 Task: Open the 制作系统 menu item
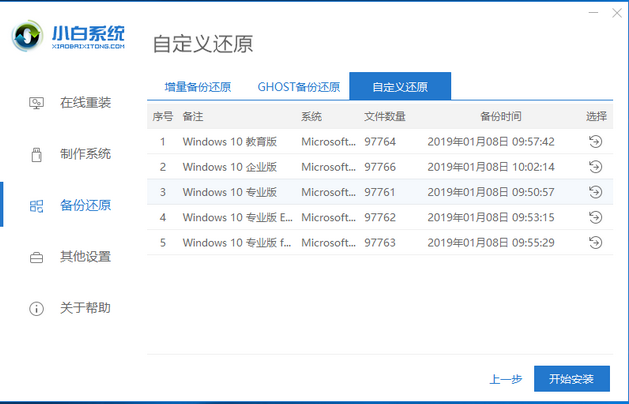pyautogui.click(x=85, y=154)
